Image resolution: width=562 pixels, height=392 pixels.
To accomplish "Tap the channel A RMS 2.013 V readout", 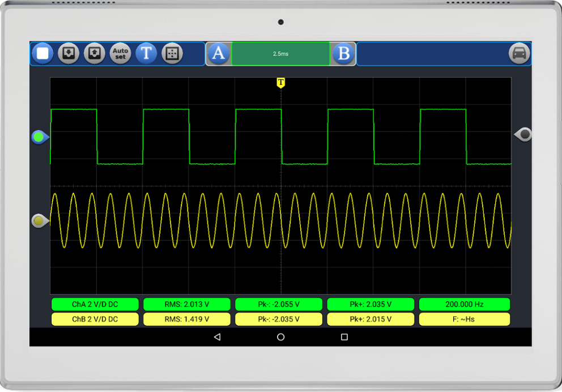I will pos(187,305).
